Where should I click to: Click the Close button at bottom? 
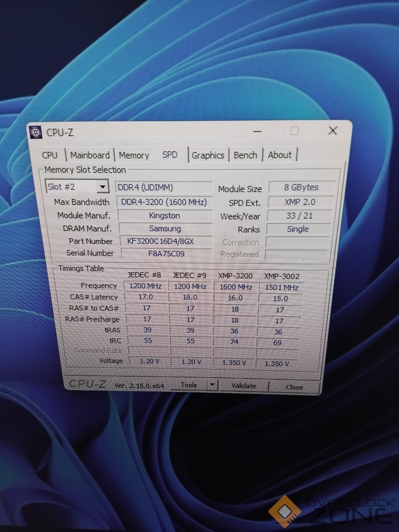(294, 387)
